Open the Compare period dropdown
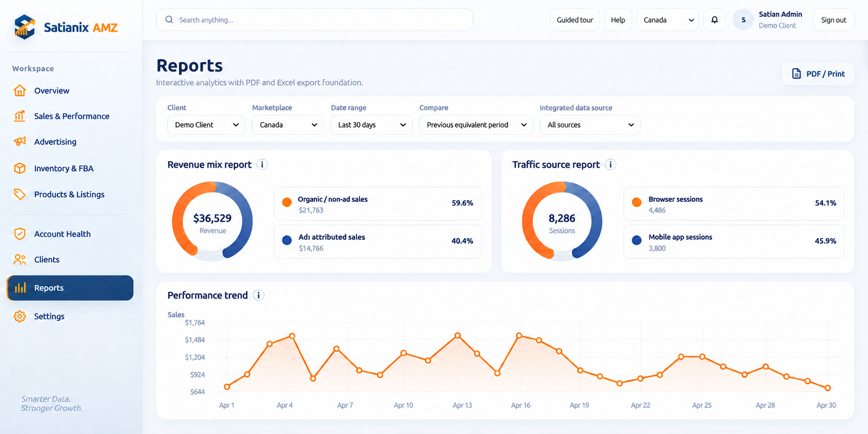868x434 pixels. coord(476,125)
